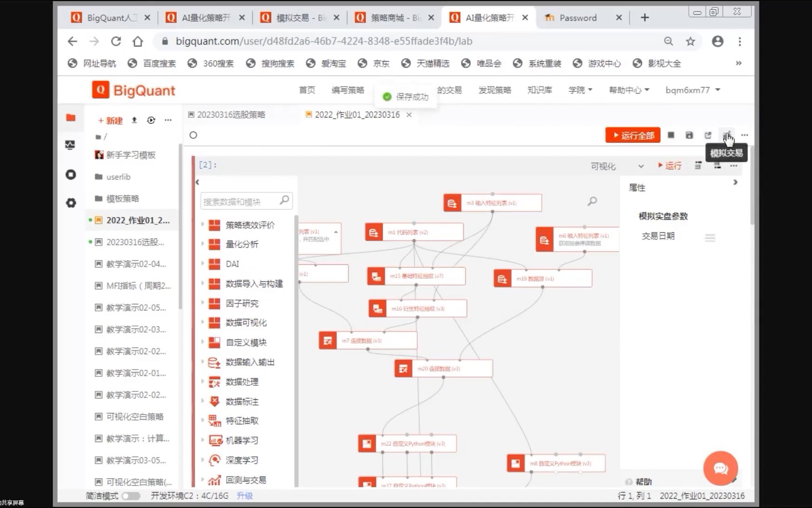Click the browser reload button
Image resolution: width=812 pixels, height=508 pixels.
pos(116,41)
